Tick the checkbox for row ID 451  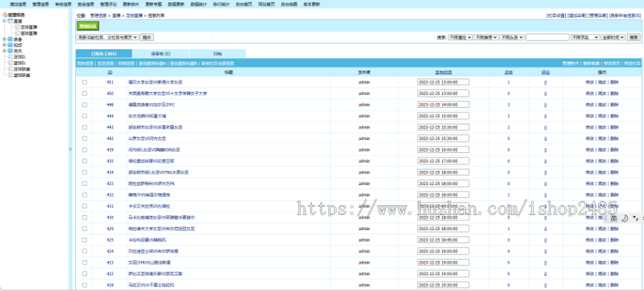pyautogui.click(x=84, y=82)
